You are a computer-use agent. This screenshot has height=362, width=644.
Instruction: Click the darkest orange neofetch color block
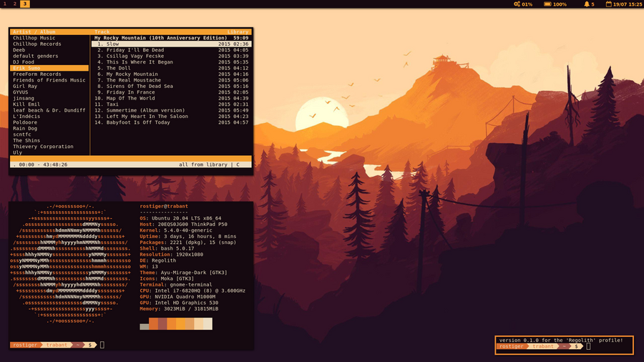tap(153, 324)
